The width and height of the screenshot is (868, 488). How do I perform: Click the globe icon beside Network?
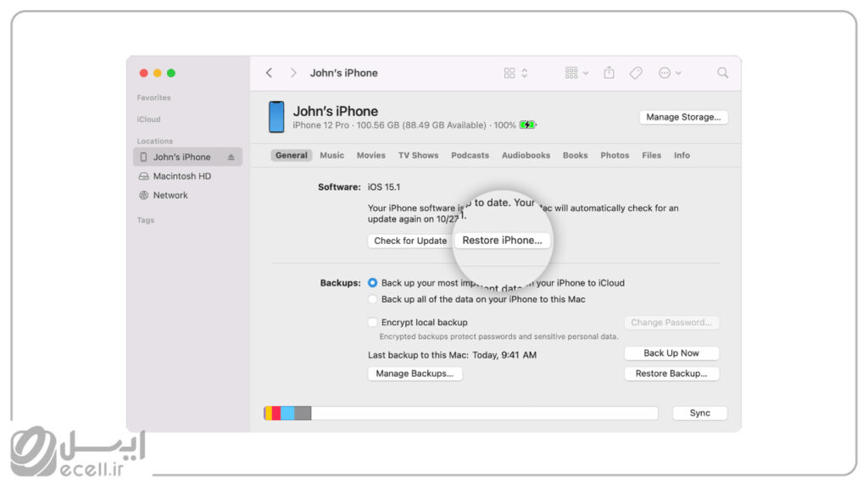coord(144,196)
